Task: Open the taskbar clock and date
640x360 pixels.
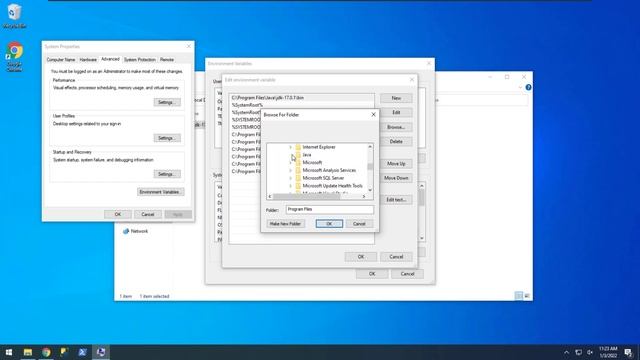Action: [x=608, y=352]
